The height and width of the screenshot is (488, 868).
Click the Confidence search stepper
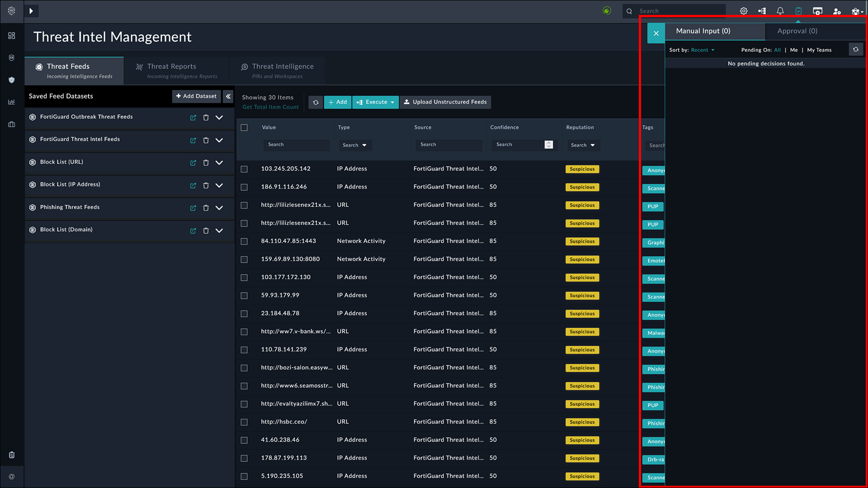pos(548,145)
